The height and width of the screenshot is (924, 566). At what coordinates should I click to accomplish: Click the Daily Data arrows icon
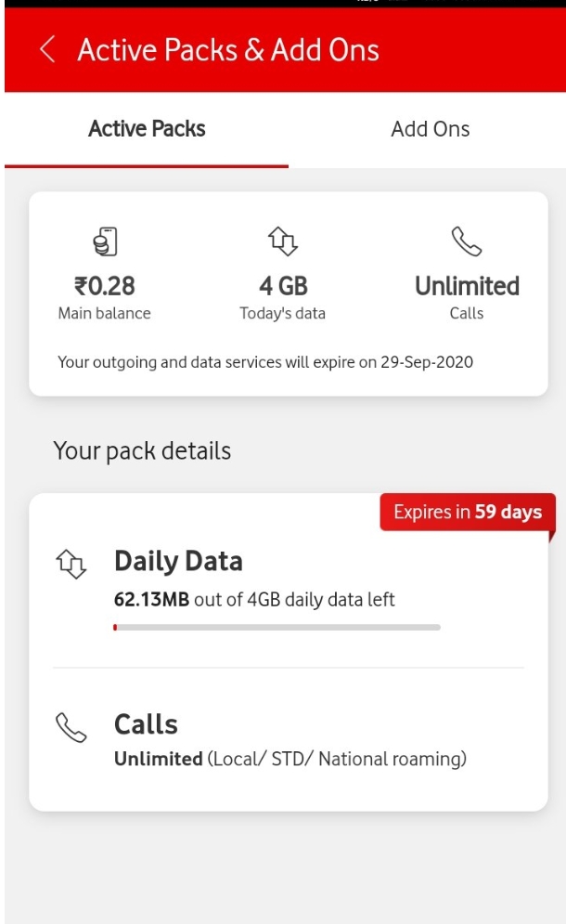tap(71, 564)
